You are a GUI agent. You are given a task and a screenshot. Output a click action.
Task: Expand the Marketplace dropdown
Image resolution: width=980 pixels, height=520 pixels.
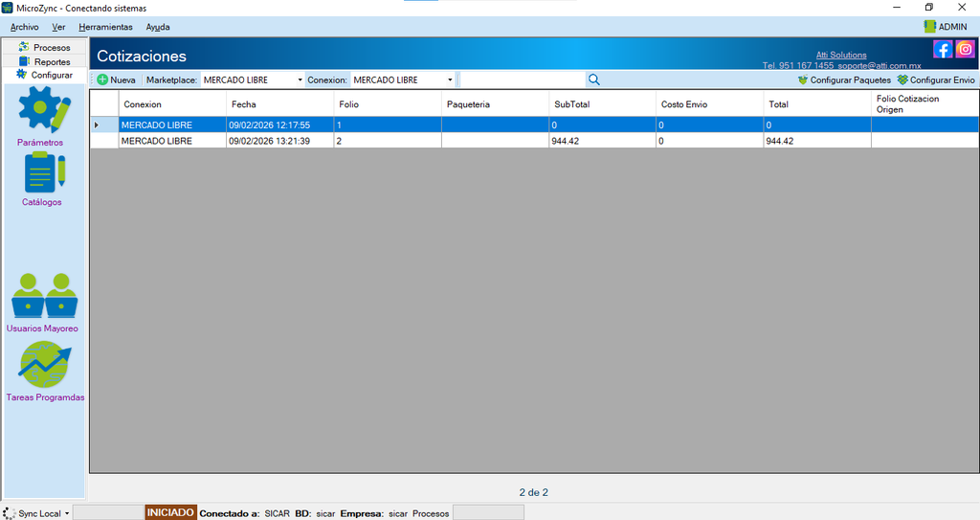point(300,79)
